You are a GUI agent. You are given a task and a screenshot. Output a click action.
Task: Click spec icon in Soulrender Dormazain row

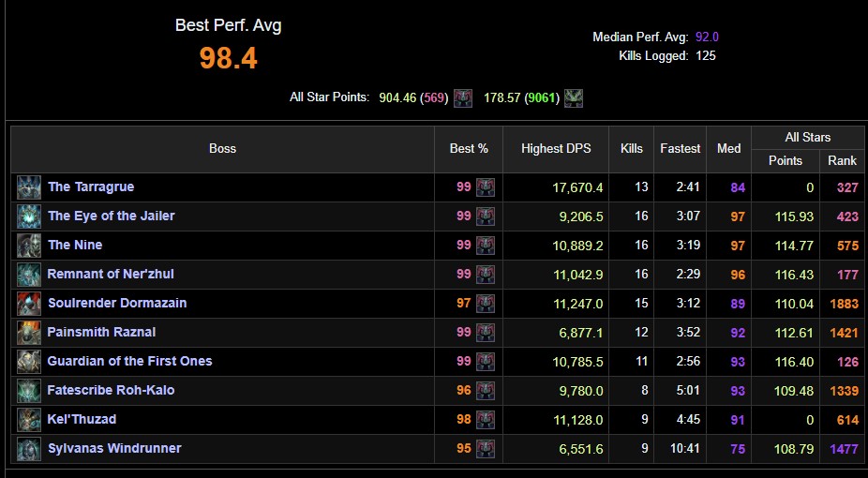[x=486, y=304]
